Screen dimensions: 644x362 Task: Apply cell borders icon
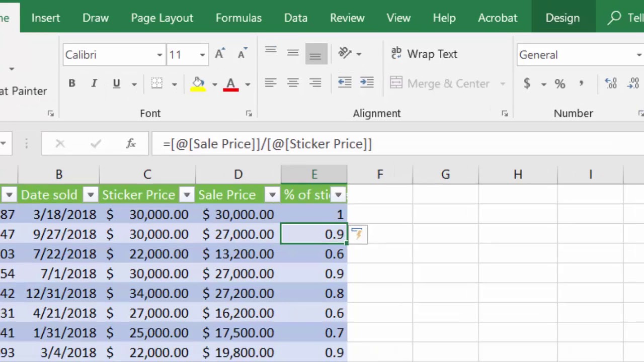pyautogui.click(x=157, y=83)
